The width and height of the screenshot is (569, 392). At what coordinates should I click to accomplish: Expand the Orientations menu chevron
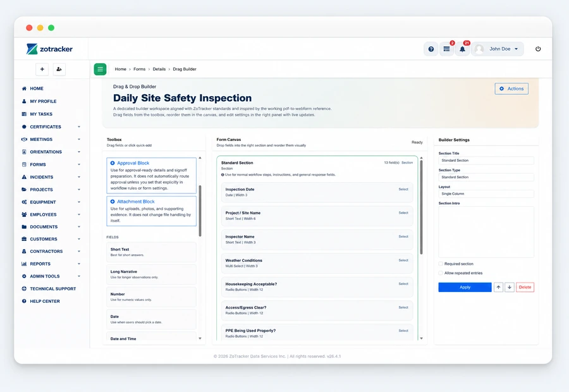[x=79, y=152]
